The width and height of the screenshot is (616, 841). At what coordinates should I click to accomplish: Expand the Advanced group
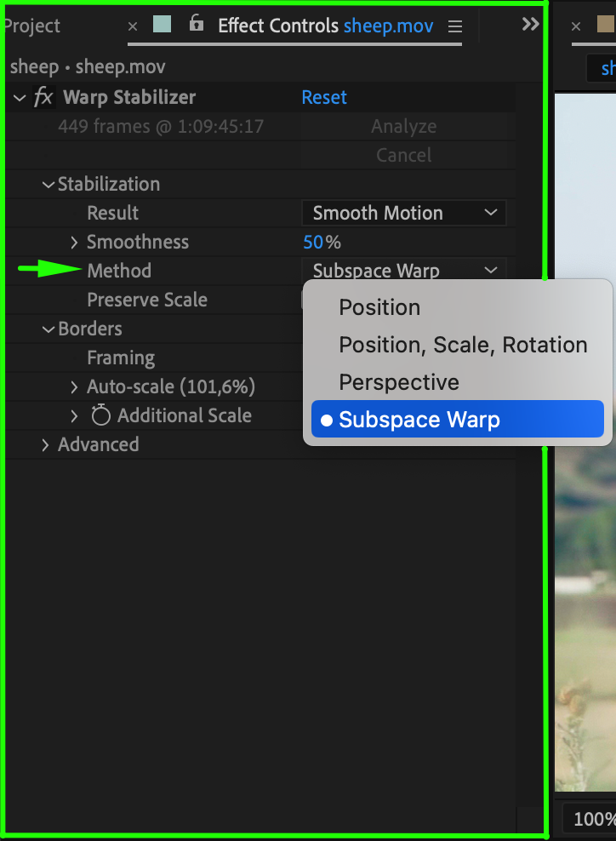[x=46, y=445]
